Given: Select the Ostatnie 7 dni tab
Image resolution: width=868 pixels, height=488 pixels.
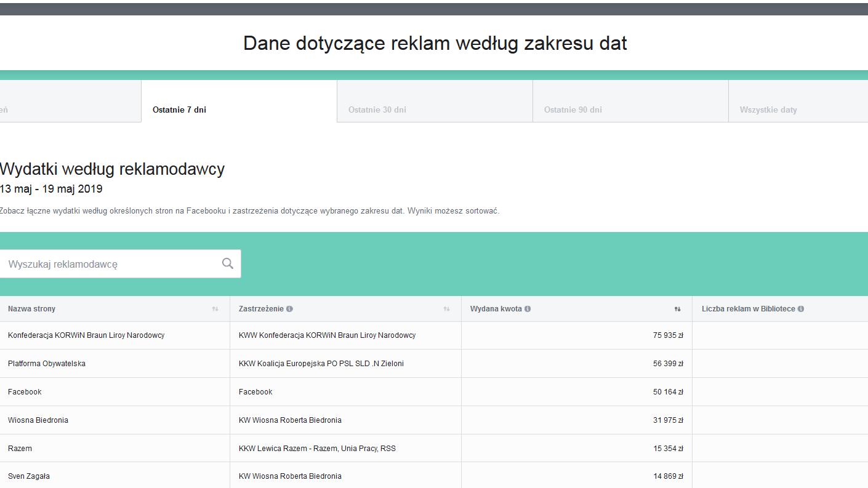Looking at the screenshot, I should (x=239, y=102).
